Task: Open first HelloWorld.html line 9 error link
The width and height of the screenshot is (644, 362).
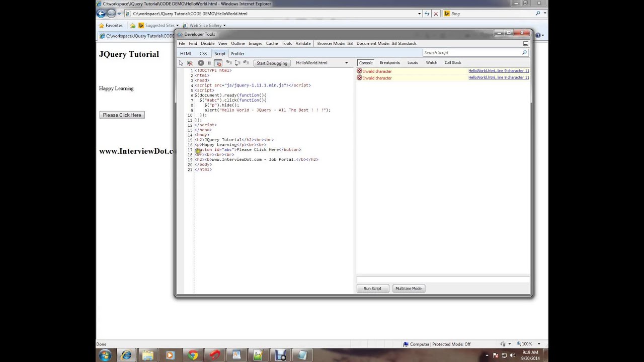Action: point(499,71)
